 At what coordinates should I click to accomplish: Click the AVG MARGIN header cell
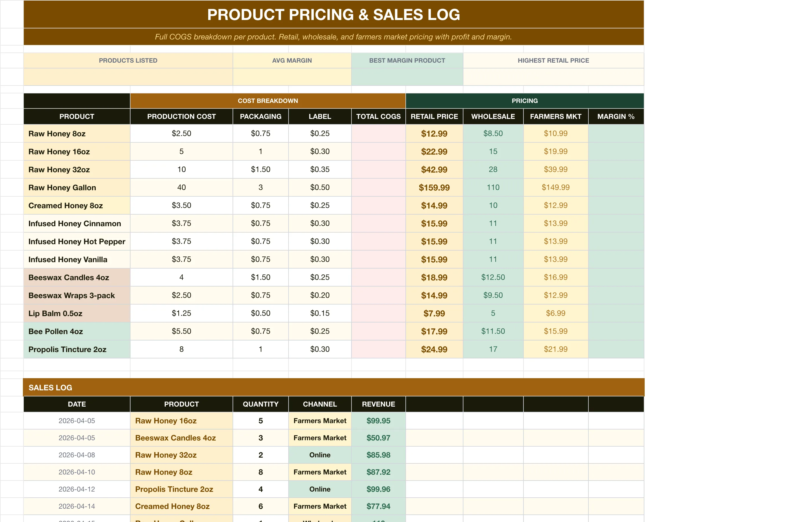(x=292, y=60)
